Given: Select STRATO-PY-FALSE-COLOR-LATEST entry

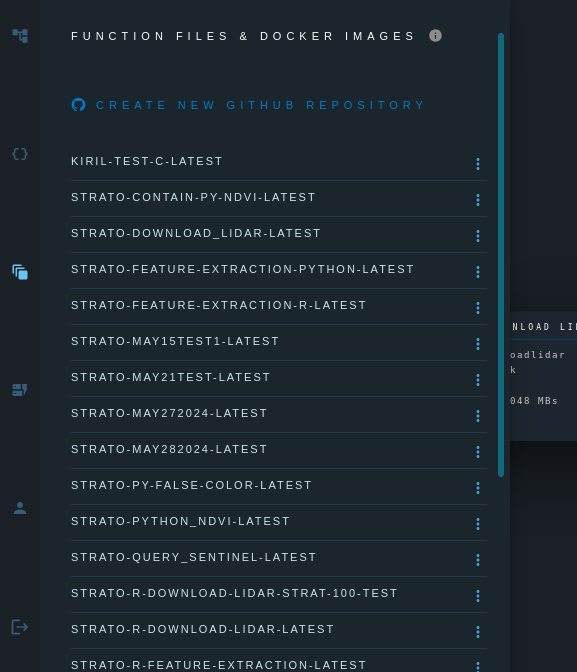Looking at the screenshot, I should coord(191,485).
